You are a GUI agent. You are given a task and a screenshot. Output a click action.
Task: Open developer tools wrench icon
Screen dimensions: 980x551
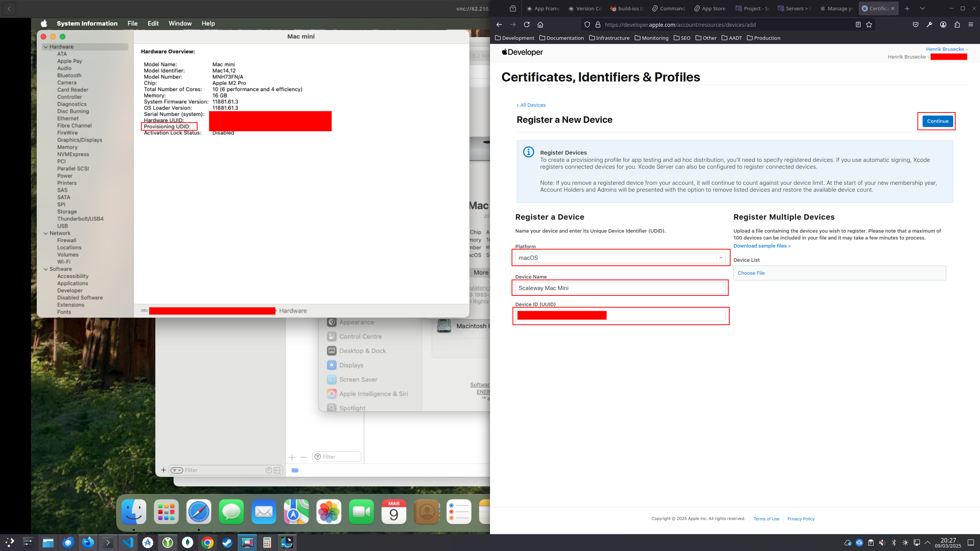point(929,24)
